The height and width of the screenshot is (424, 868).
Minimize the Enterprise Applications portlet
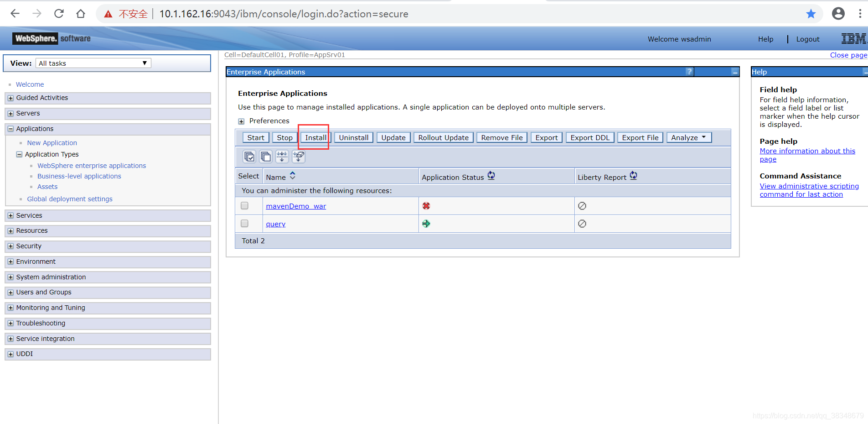click(735, 72)
